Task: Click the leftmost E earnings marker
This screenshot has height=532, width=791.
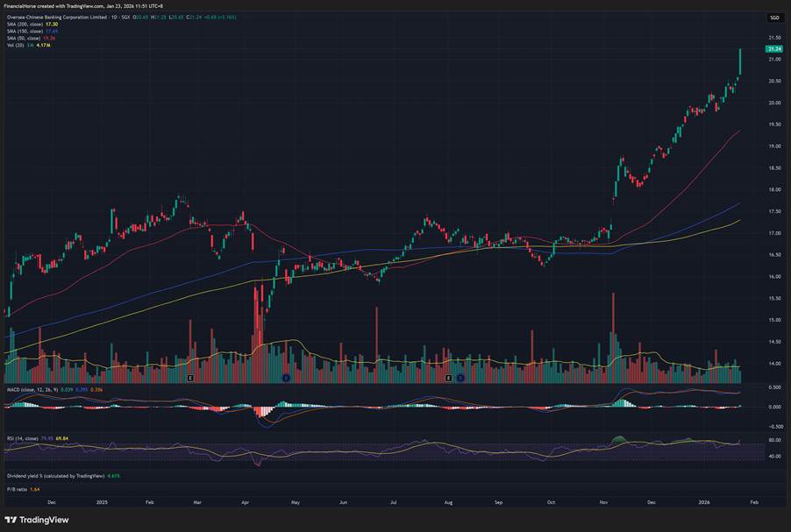Action: pos(190,377)
